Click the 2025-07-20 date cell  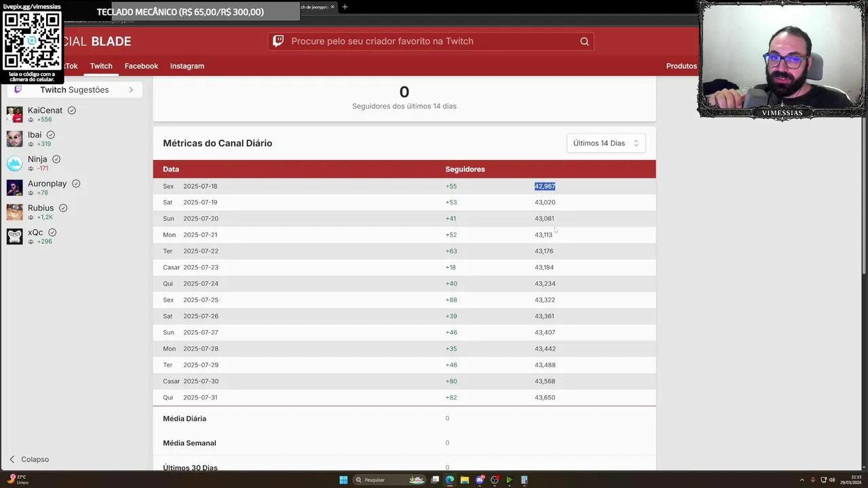(x=201, y=218)
